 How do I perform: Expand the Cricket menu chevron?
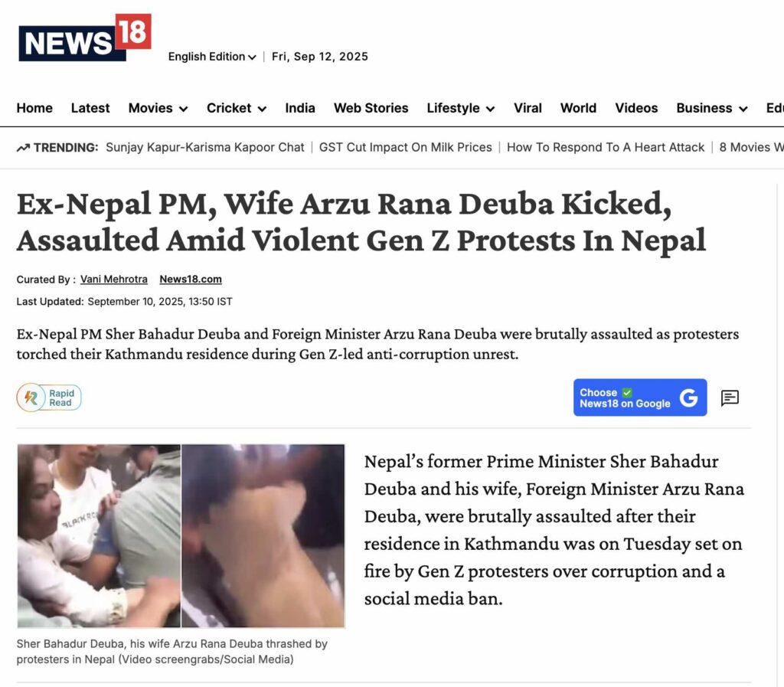click(262, 109)
